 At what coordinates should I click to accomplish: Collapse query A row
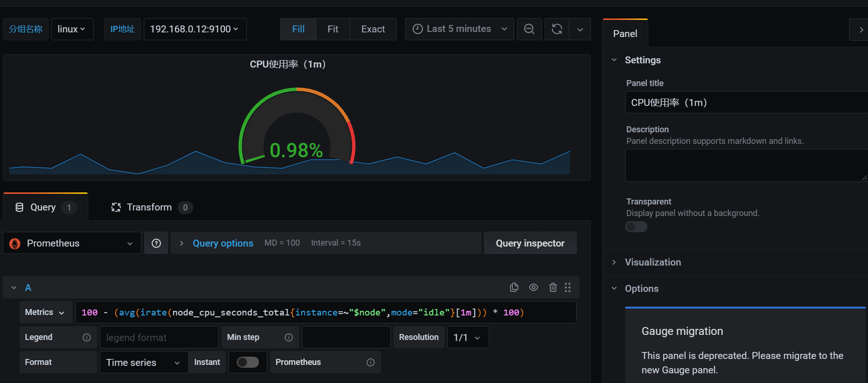point(14,288)
